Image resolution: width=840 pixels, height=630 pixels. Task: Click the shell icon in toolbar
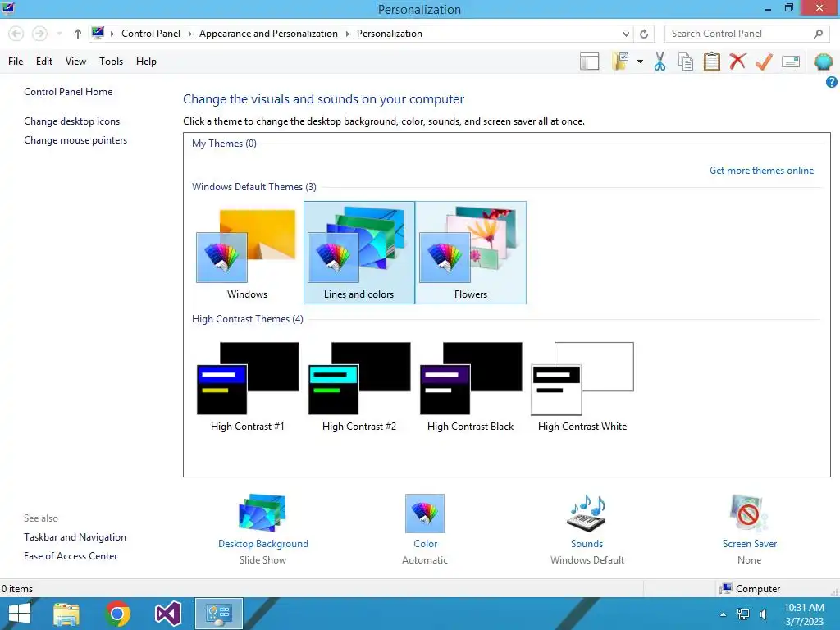pos(824,62)
